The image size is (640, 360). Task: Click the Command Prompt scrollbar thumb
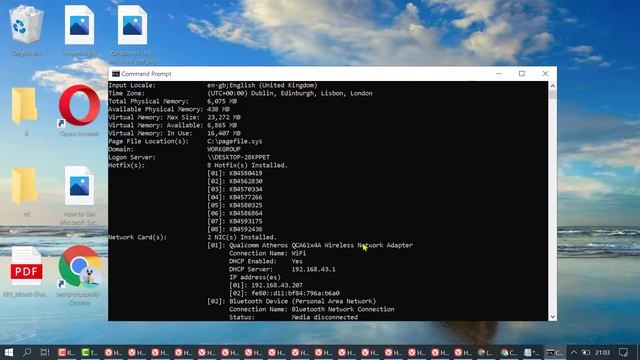point(553,95)
